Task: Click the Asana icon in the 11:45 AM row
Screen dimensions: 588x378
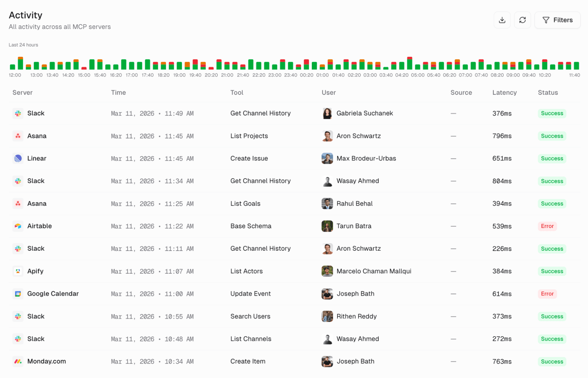Action: (x=18, y=136)
